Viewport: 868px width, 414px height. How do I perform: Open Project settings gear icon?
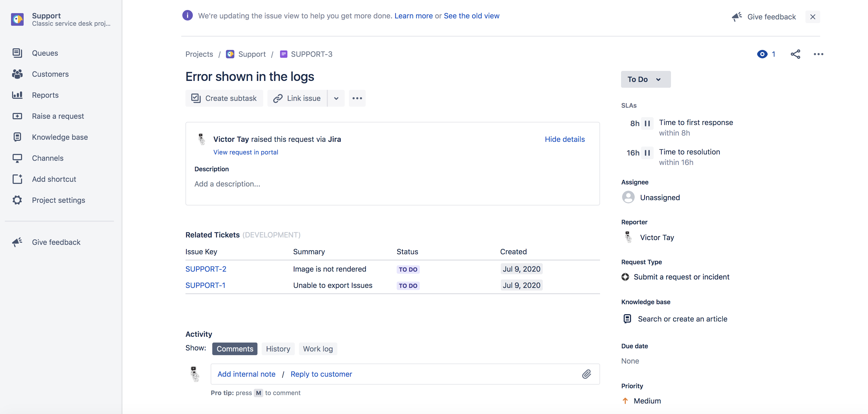coord(17,200)
